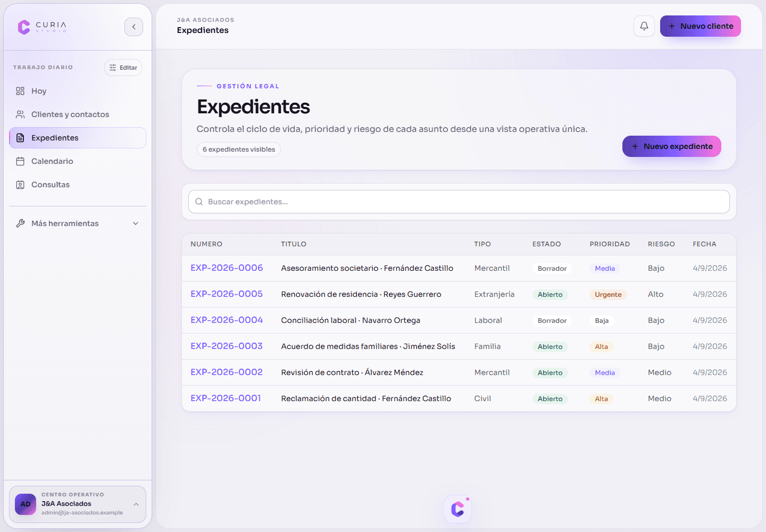
Task: Open Calendario from the sidebar
Action: click(78, 161)
